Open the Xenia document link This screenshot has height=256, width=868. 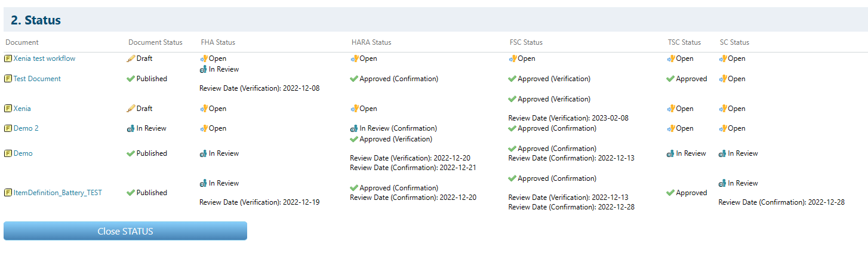[x=22, y=109]
